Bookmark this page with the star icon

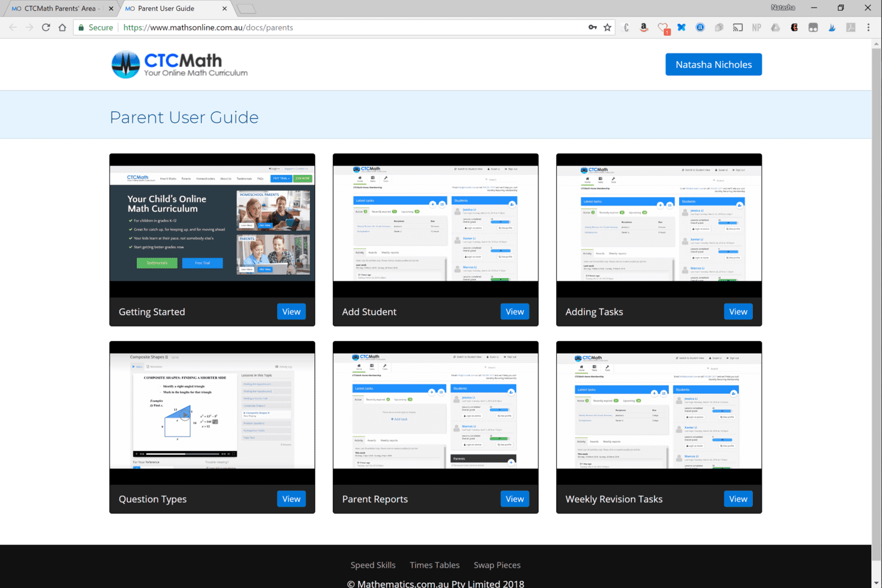point(608,27)
